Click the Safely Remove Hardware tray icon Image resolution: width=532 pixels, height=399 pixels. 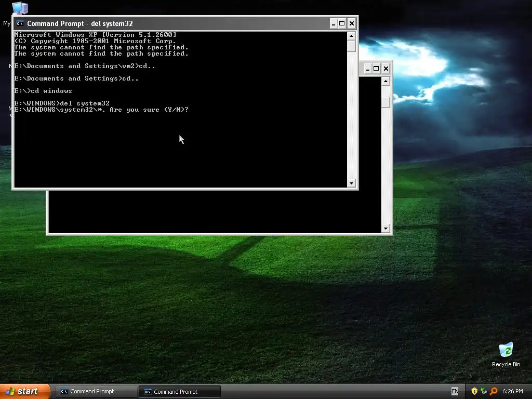[x=484, y=391]
